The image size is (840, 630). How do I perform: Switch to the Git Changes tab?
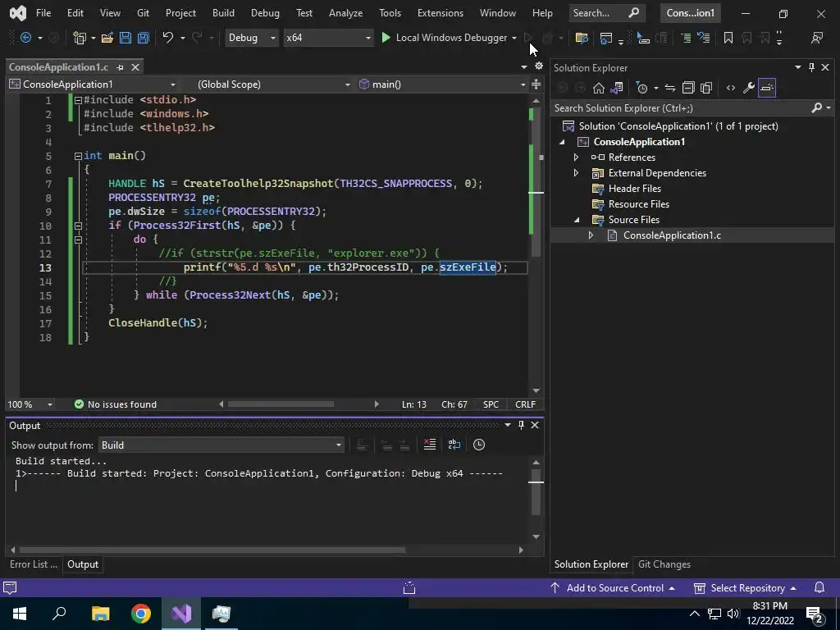[664, 564]
